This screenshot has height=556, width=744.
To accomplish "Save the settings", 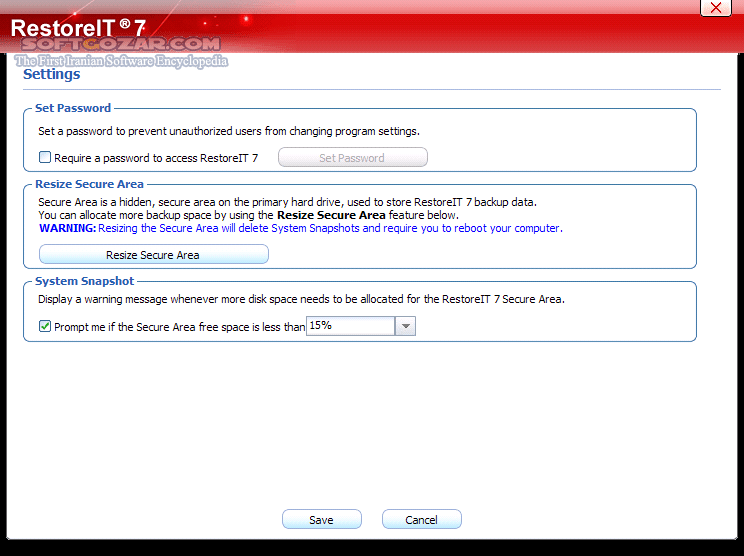I will (x=322, y=519).
